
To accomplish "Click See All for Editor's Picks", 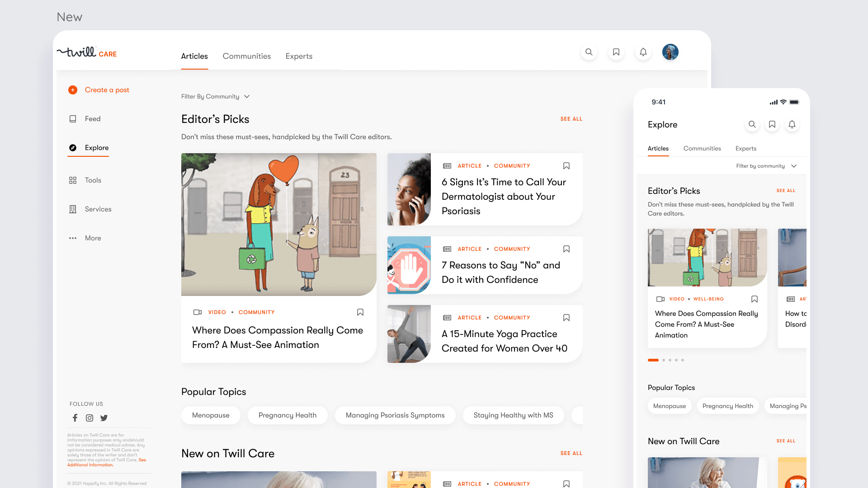I will (571, 119).
